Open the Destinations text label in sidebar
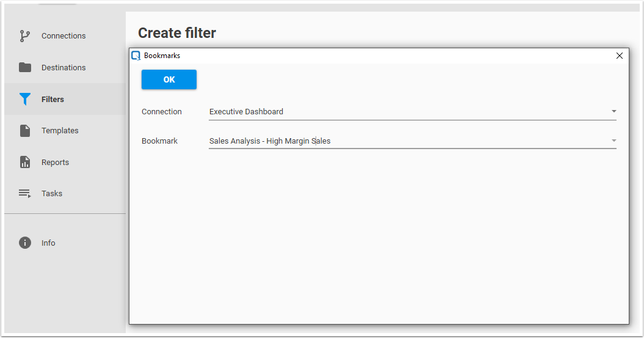This screenshot has height=338, width=644. 63,68
